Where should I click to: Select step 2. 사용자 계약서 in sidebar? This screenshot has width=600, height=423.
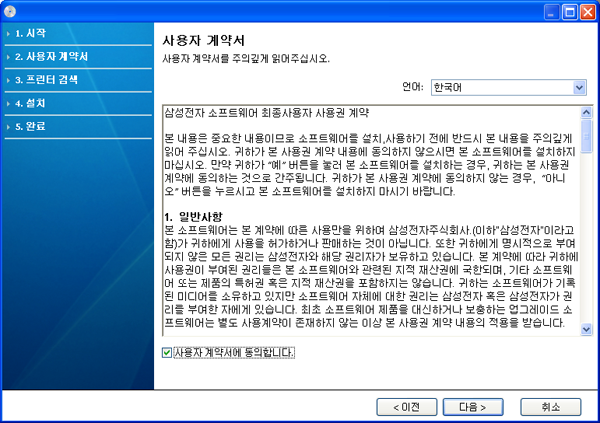52,57
